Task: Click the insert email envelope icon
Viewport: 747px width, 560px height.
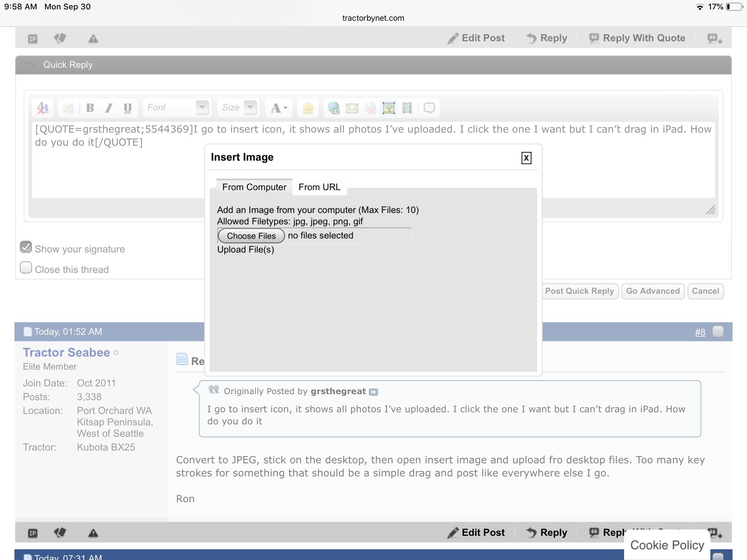Action: point(352,108)
